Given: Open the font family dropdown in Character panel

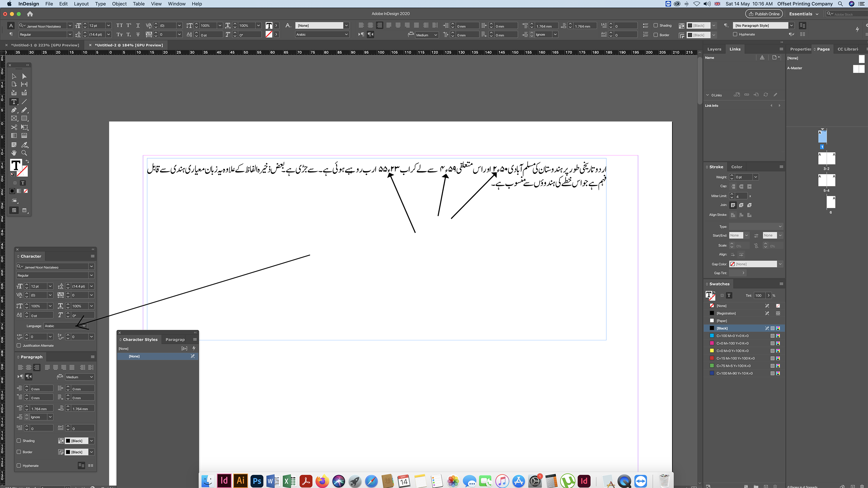Looking at the screenshot, I should pos(55,266).
